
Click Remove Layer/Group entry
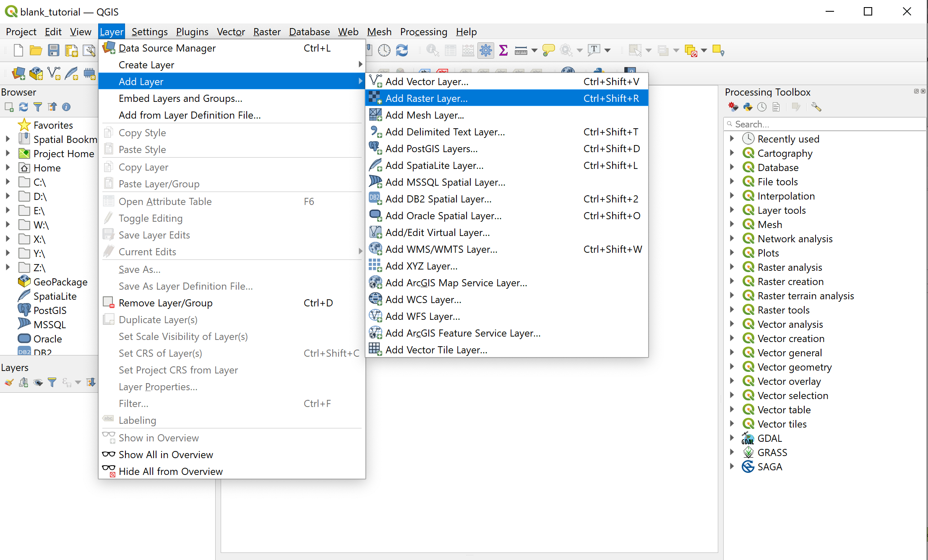coord(232,303)
